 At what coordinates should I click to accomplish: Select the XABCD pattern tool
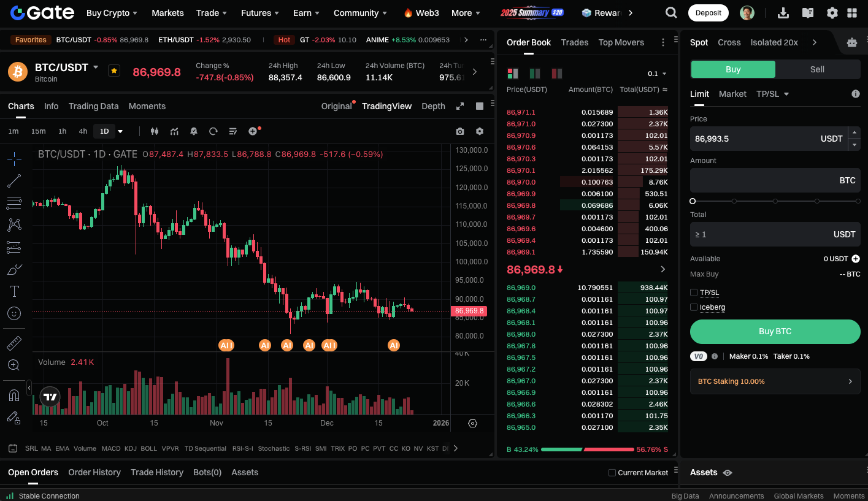click(14, 225)
